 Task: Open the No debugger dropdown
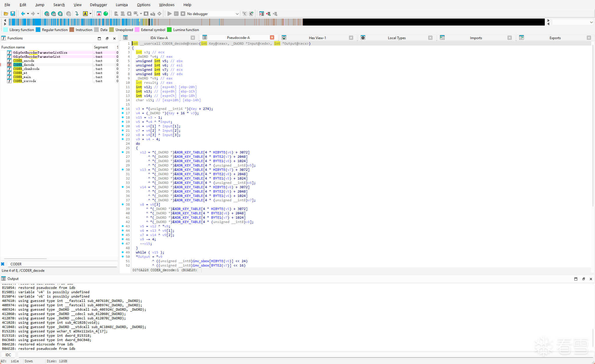pyautogui.click(x=237, y=14)
